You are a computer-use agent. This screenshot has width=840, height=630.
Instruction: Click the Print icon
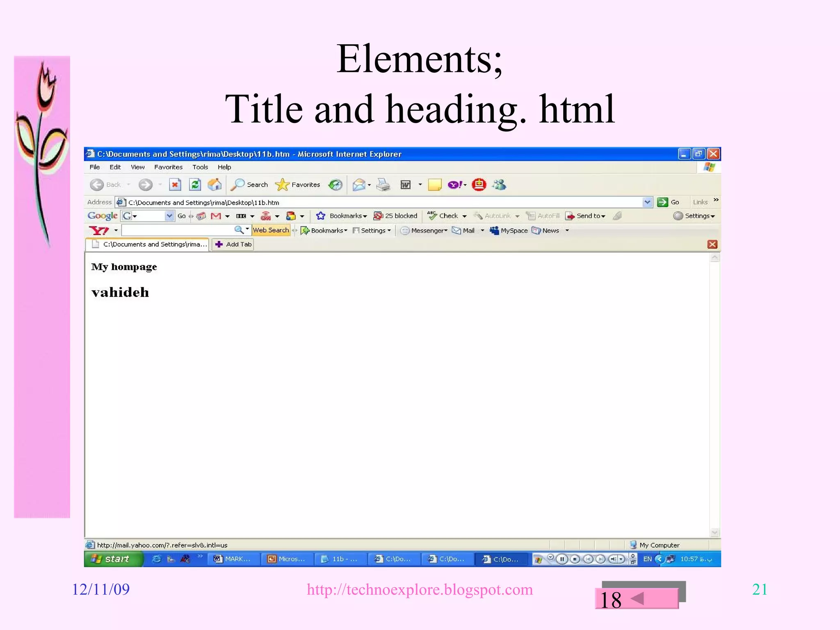pos(383,185)
